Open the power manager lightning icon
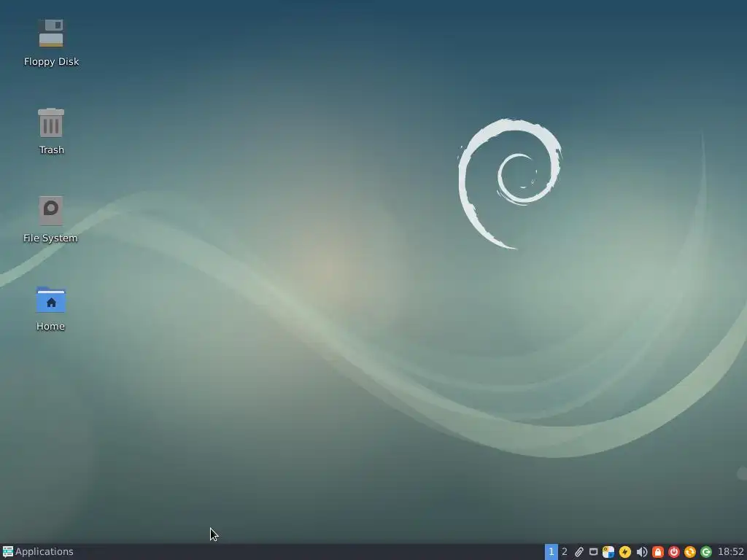The width and height of the screenshot is (747, 560). pos(625,552)
